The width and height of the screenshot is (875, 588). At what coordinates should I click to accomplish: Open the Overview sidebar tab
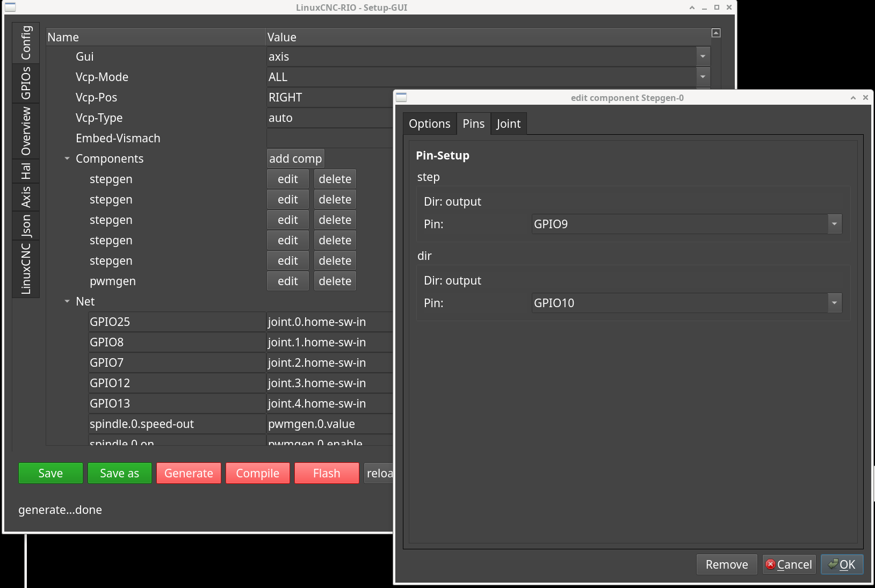(x=26, y=131)
